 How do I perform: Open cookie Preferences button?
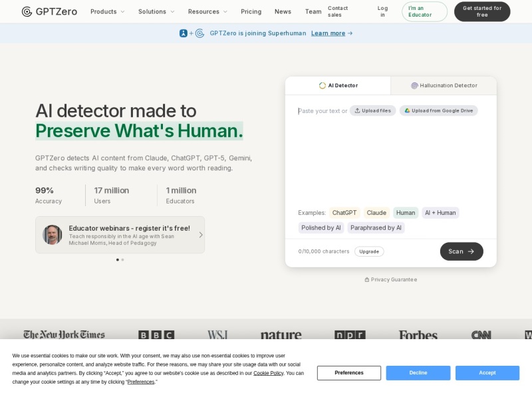pos(349,373)
